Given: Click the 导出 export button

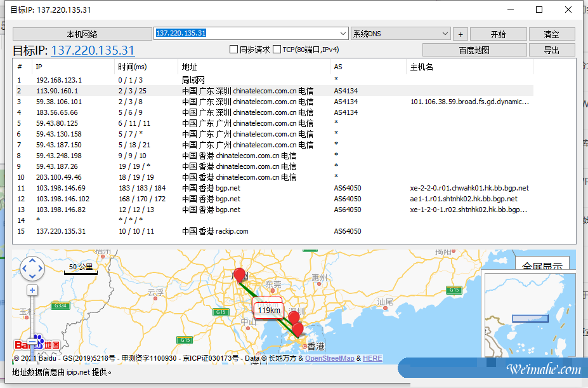Looking at the screenshot, I should click(x=551, y=50).
